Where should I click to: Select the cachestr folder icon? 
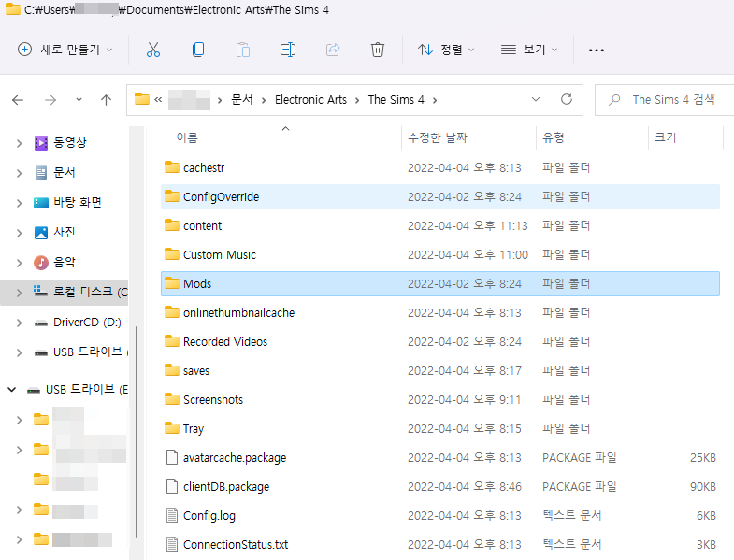[172, 167]
